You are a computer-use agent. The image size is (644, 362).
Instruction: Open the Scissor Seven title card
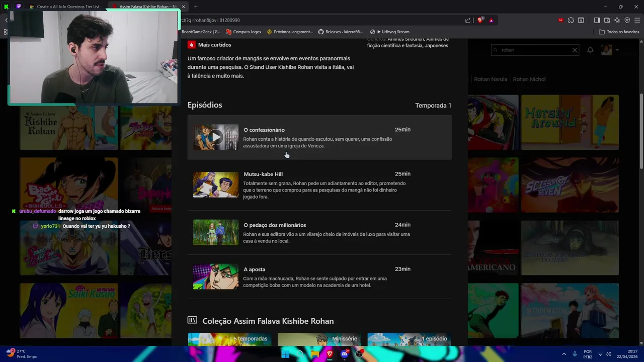pos(570,185)
